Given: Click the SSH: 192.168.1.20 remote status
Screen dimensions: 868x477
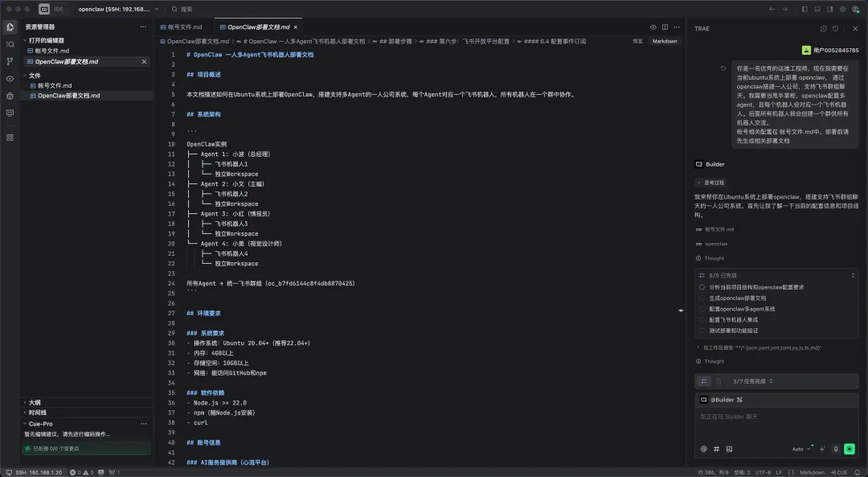Looking at the screenshot, I should [x=35, y=472].
